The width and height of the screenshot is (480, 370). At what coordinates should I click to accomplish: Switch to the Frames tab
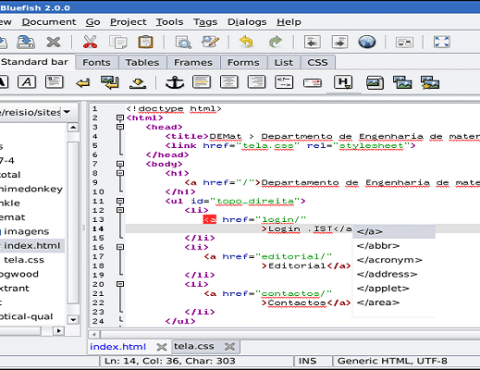click(193, 62)
